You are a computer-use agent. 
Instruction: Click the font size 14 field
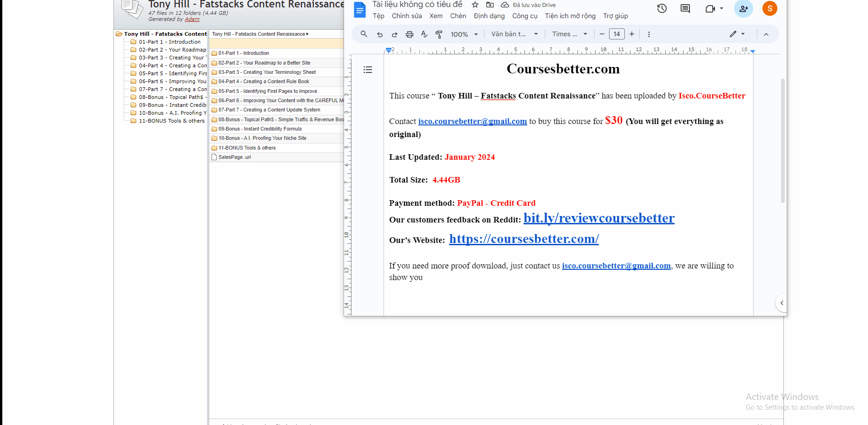[617, 34]
